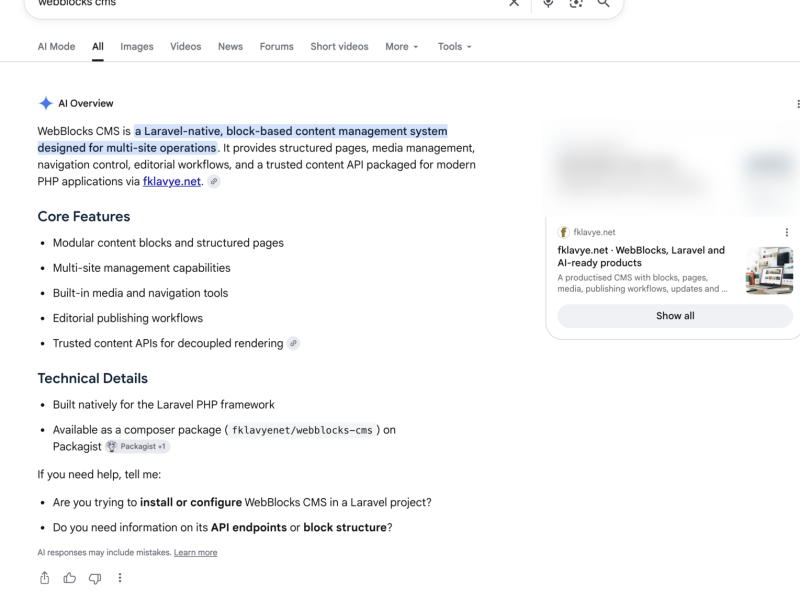Click the Technical Details heading

(92, 378)
